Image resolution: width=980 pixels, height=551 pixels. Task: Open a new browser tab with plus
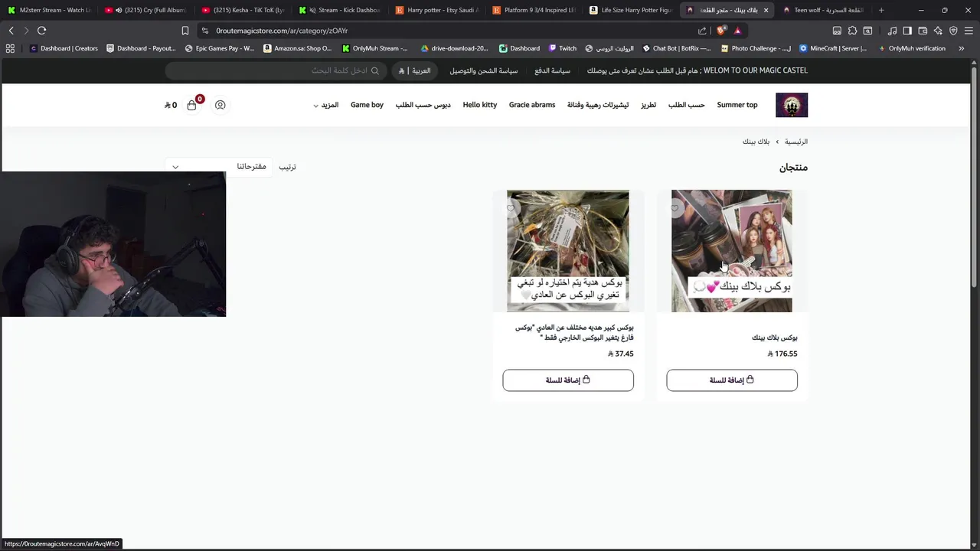(881, 10)
